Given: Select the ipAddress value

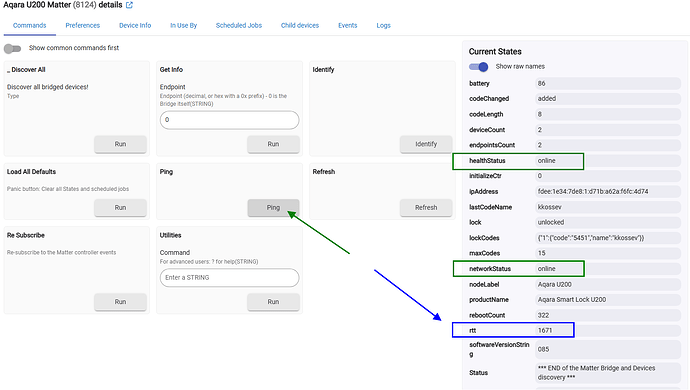Looking at the screenshot, I should coord(608,191).
